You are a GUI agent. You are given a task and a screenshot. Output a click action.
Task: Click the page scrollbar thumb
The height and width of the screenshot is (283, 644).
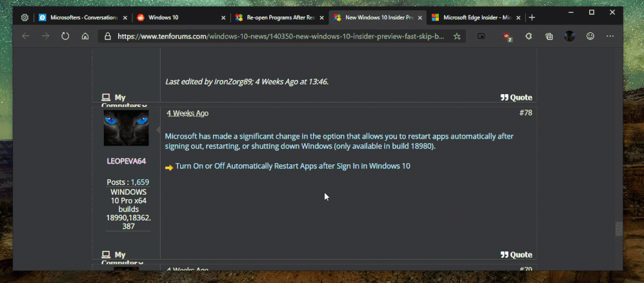pyautogui.click(x=619, y=229)
